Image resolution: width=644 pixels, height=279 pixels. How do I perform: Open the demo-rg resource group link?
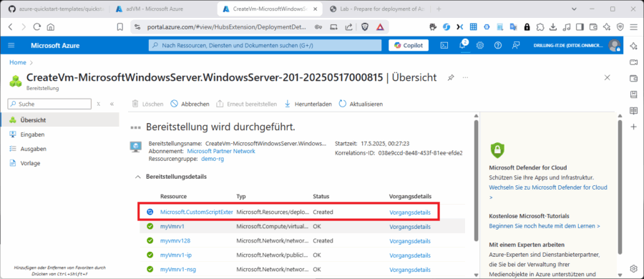pos(213,159)
